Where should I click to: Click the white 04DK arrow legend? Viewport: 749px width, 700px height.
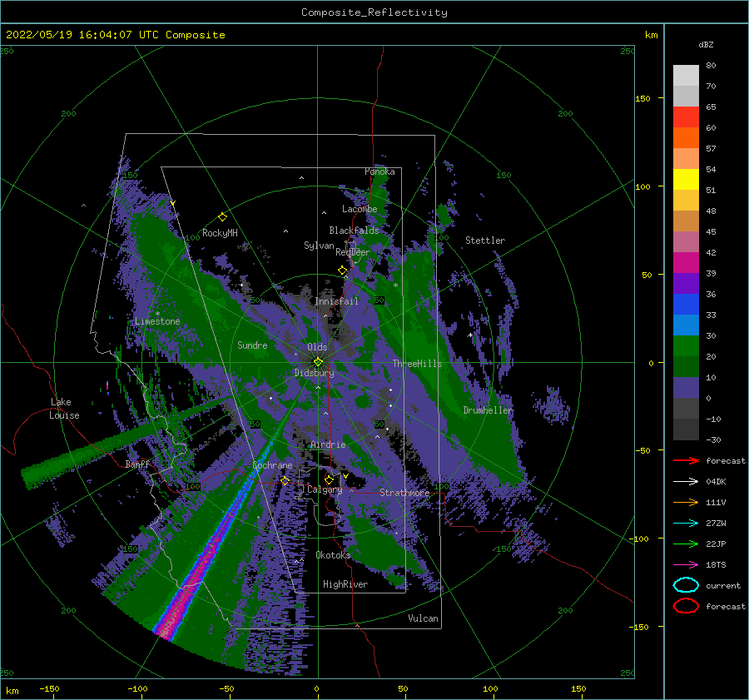686,482
